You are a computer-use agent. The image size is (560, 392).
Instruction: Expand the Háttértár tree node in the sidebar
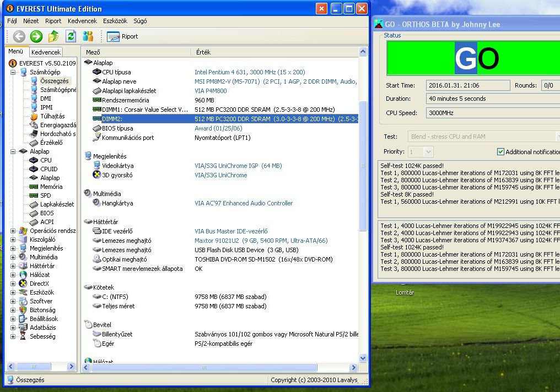(13, 266)
